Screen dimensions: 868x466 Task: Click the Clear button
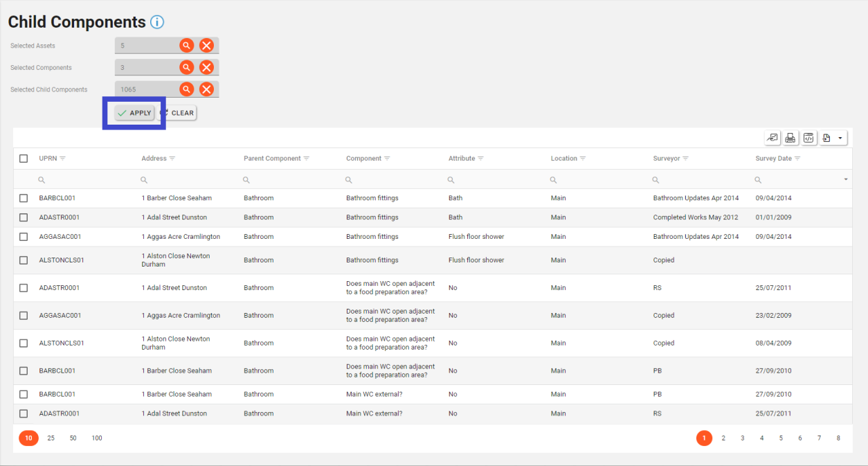178,113
